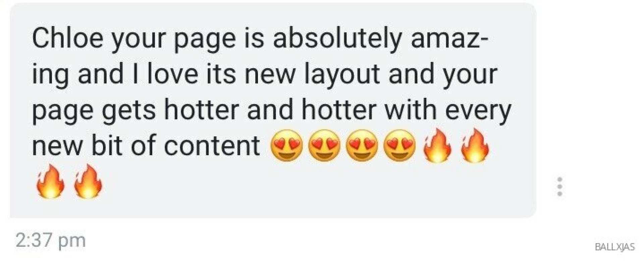644x262 pixels.
Task: Click the fire emoji ending the fourth line
Action: click(475, 145)
